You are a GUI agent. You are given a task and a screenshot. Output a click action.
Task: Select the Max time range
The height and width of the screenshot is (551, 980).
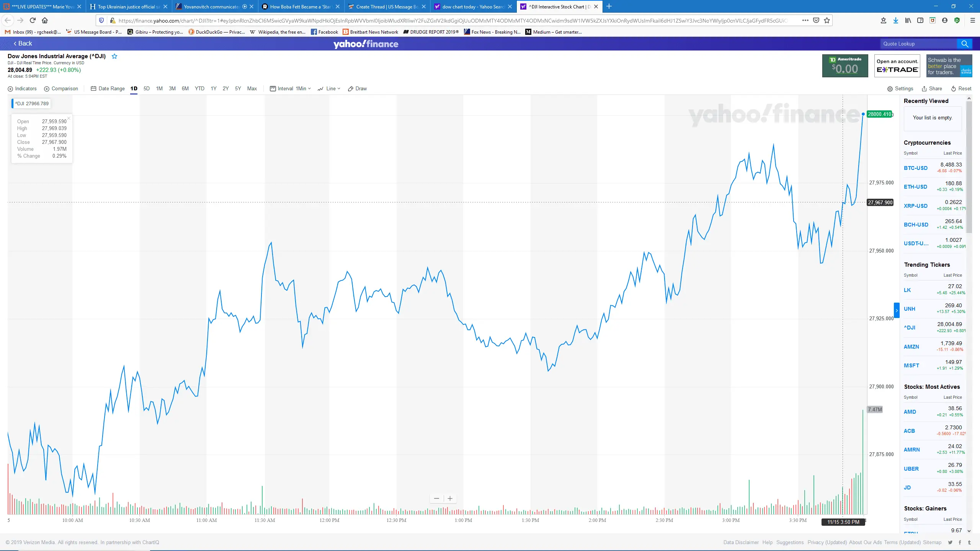coord(252,89)
